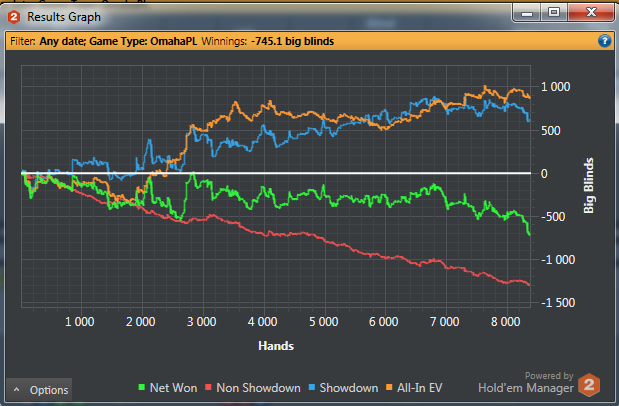Click the '1 000' label on the Big Blinds axis
This screenshot has height=406, width=619.
(x=555, y=86)
